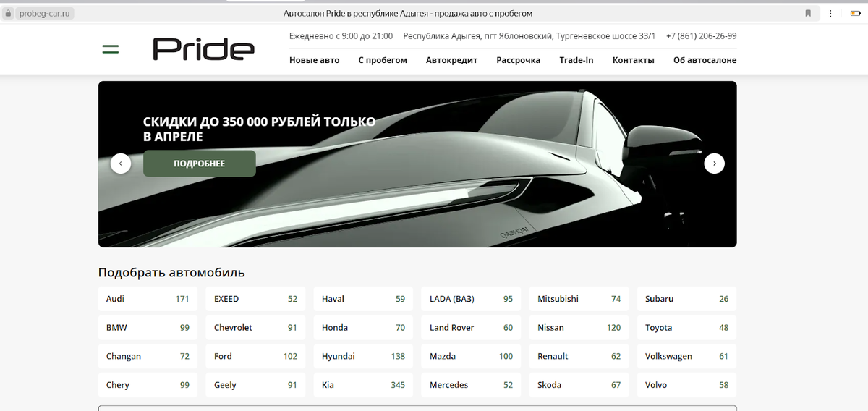Open the Об автосалоне menu item
This screenshot has height=411, width=868.
705,60
